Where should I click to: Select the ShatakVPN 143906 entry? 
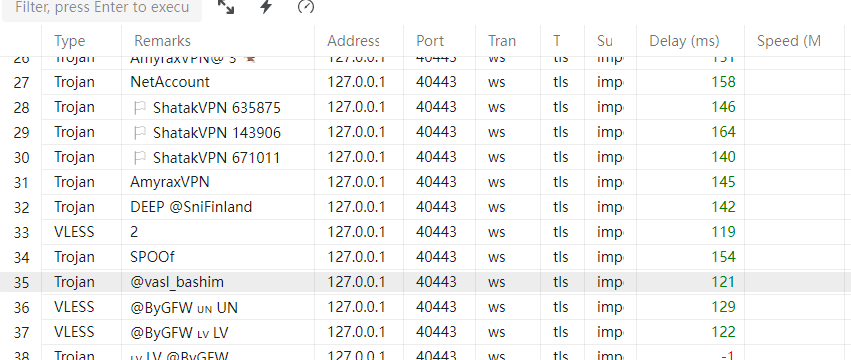point(217,132)
